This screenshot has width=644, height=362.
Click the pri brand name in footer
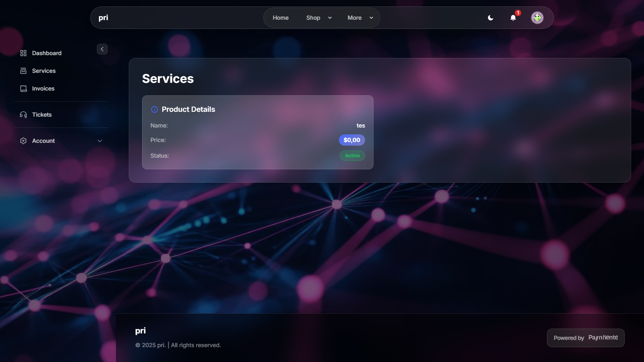(140, 331)
